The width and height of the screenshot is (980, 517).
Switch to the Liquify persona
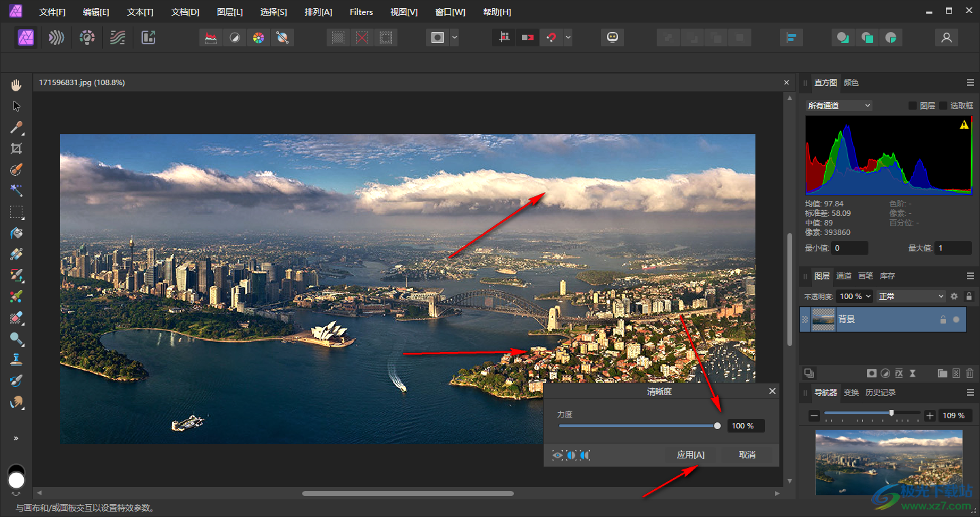[56, 38]
